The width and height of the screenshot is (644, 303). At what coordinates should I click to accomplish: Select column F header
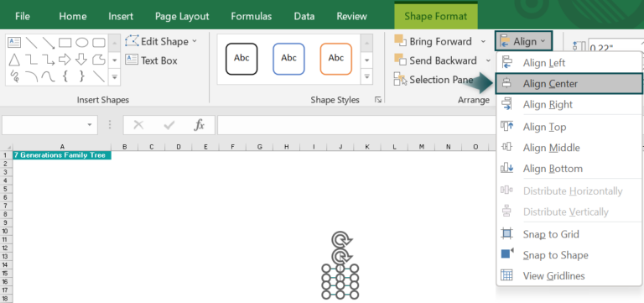pos(232,147)
